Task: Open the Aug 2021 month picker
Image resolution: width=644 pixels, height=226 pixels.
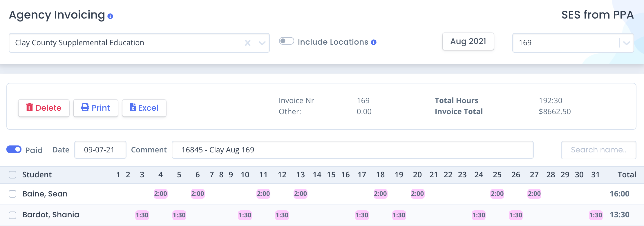Action: click(468, 41)
